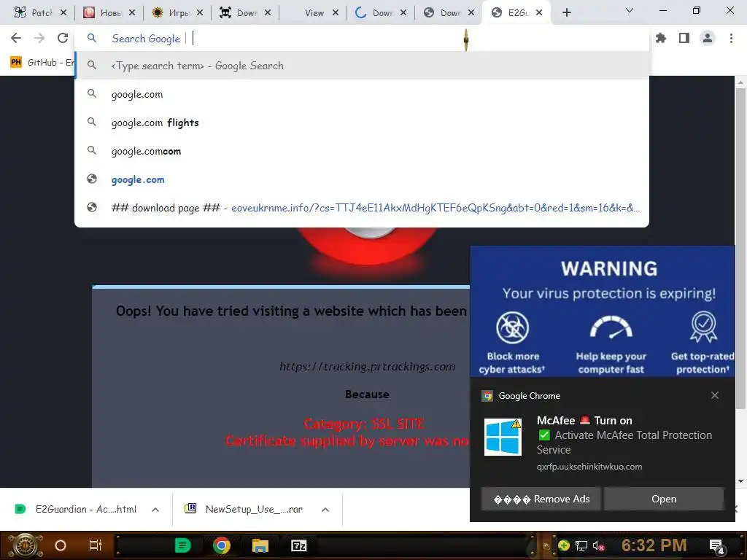Expand options for NewSetup_Use rar download
This screenshot has height=560, width=747.
coord(325,510)
